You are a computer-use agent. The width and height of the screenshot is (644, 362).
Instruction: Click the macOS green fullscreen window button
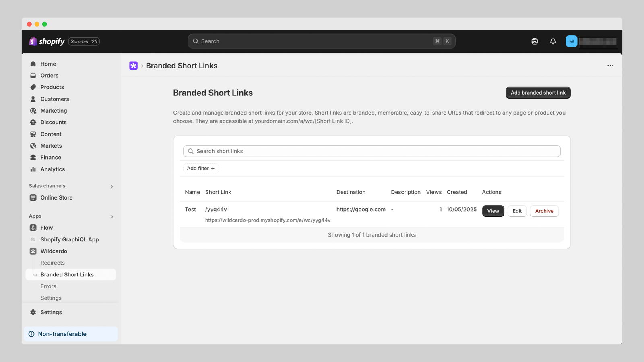pyautogui.click(x=45, y=24)
